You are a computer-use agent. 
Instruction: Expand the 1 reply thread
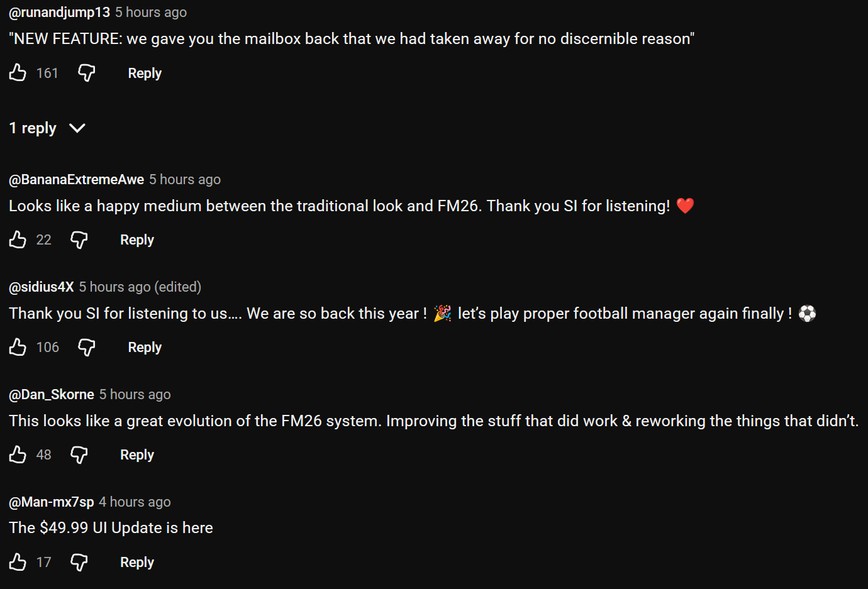click(x=47, y=128)
